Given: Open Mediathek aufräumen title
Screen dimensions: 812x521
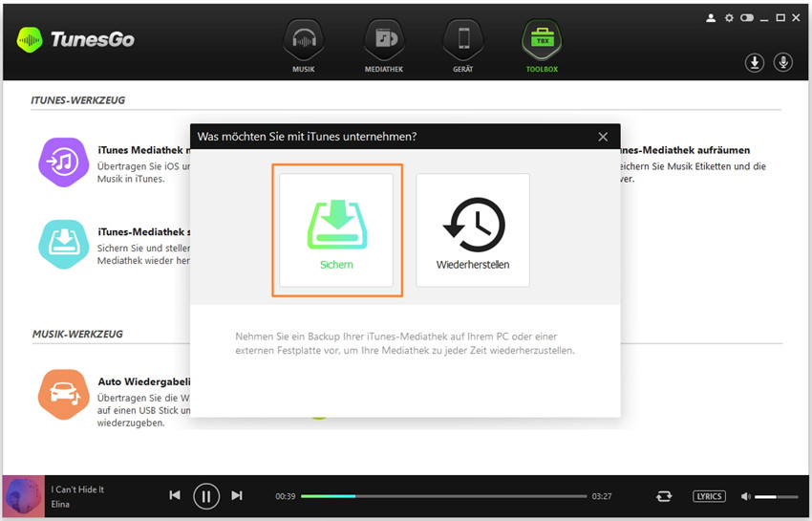Looking at the screenshot, I should (685, 150).
